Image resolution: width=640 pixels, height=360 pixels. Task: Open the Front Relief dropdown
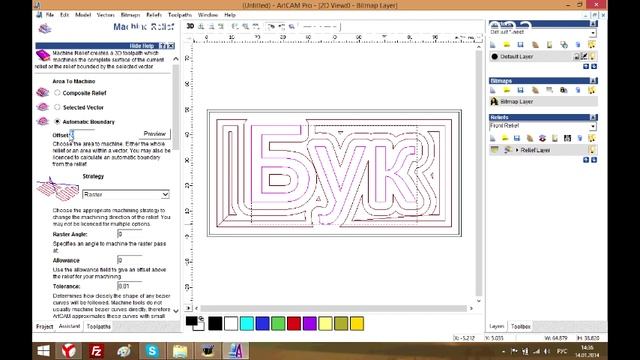(593, 126)
